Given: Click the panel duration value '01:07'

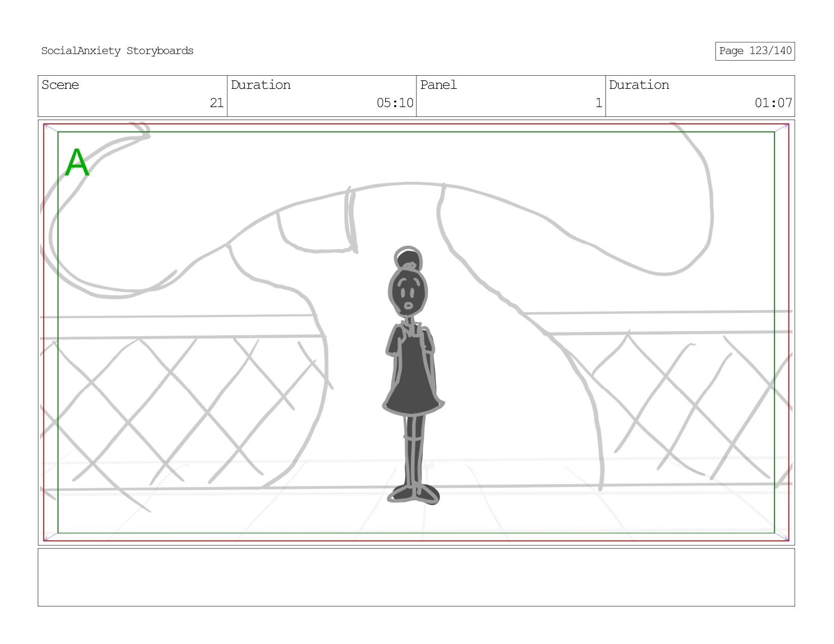Looking at the screenshot, I should coord(773,103).
